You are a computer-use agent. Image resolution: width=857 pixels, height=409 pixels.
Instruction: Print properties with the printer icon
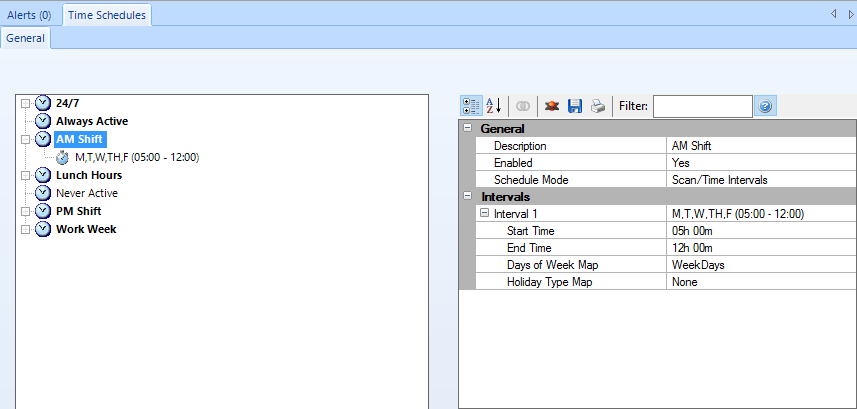598,106
